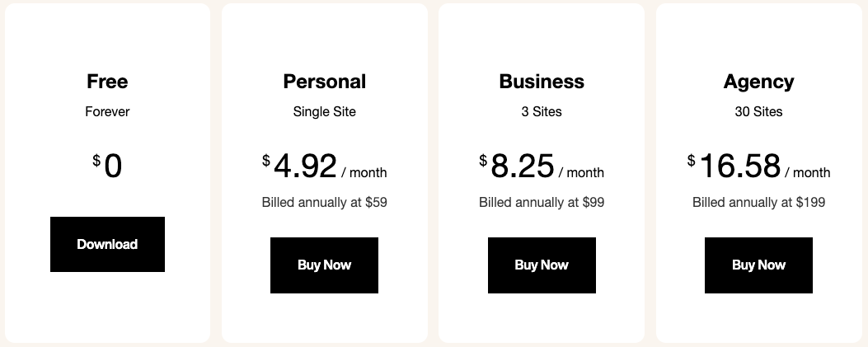This screenshot has height=347, width=868.
Task: Click the '3 Sites' subtitle
Action: [542, 112]
